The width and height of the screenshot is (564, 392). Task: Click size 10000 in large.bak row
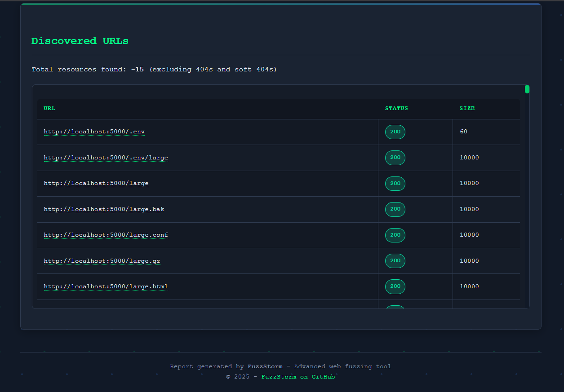click(469, 209)
